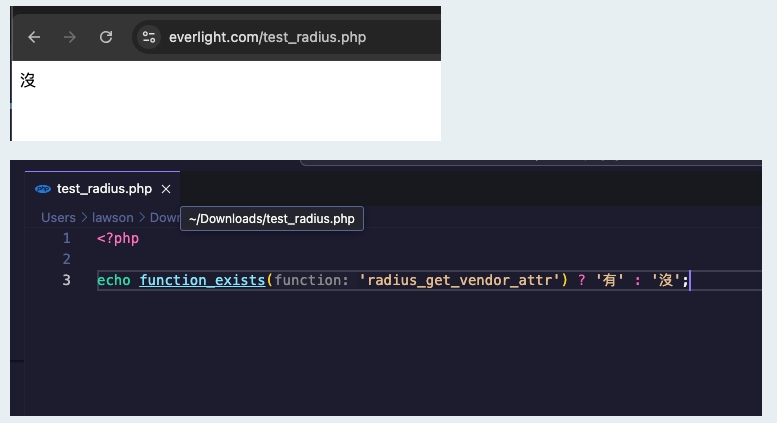777x423 pixels.
Task: Place cursor on the <?php opening tag
Action: [x=117, y=238]
